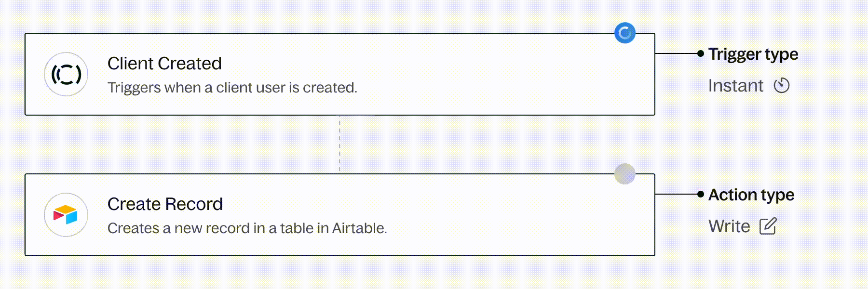Click the Trigger type label

click(753, 54)
